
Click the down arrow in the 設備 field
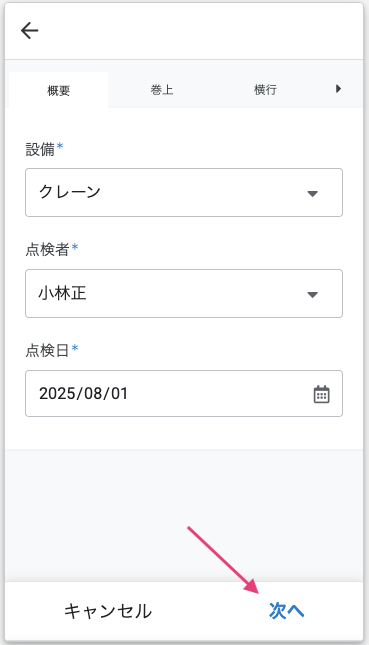coord(313,193)
